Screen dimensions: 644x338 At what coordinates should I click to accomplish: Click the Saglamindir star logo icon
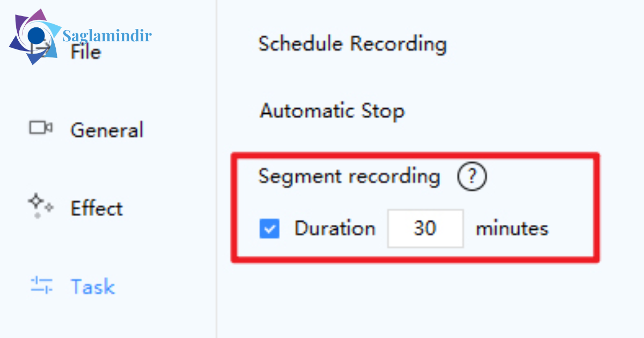tap(35, 36)
